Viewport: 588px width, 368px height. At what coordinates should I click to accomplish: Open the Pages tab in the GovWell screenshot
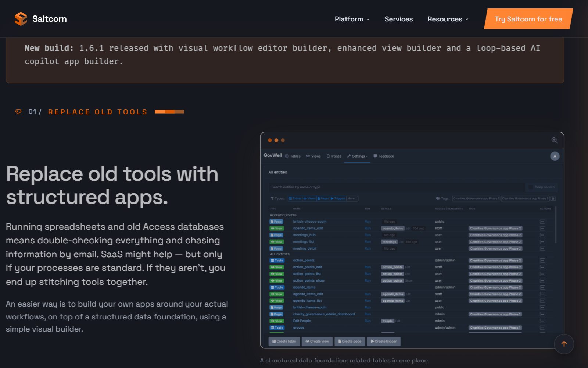click(334, 156)
